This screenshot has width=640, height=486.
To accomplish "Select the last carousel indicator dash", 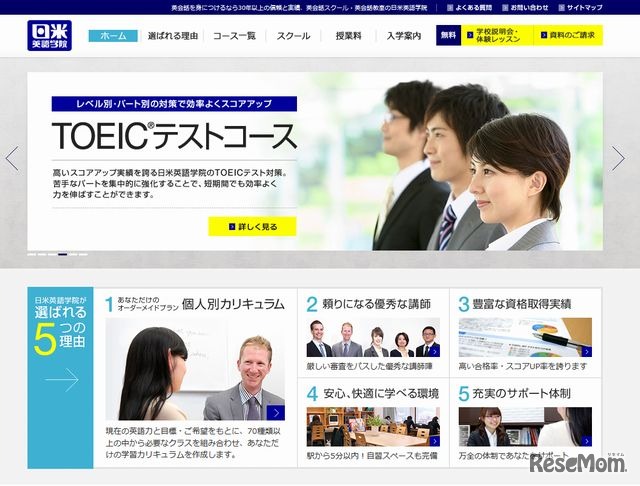I will coord(83,254).
